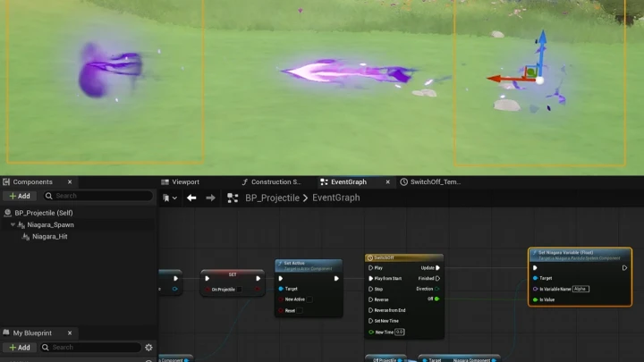Collapse the Niagara_Spawn component tree
Image resolution: width=644 pixels, height=362 pixels.
click(x=13, y=224)
